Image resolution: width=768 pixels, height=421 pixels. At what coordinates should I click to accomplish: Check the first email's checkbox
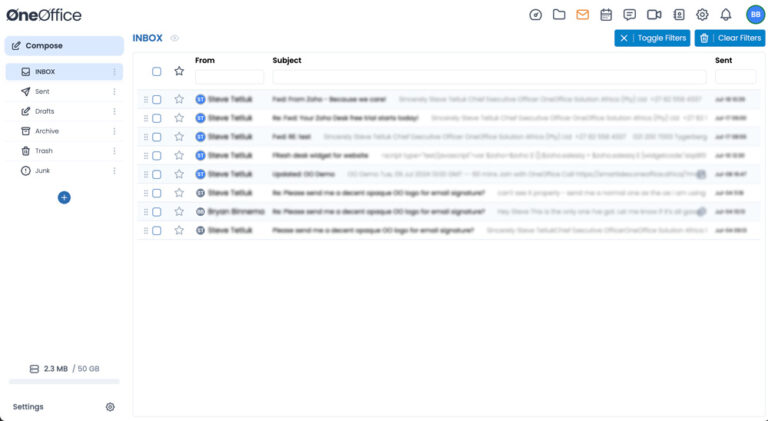tap(156, 100)
